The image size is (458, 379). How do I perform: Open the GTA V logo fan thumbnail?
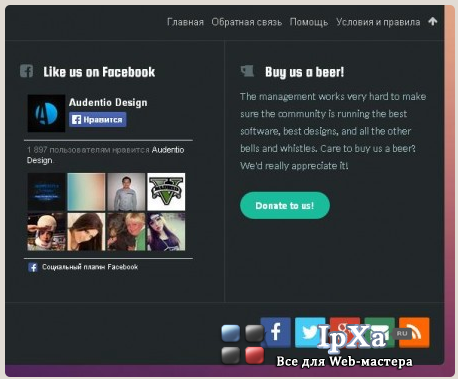[166, 192]
